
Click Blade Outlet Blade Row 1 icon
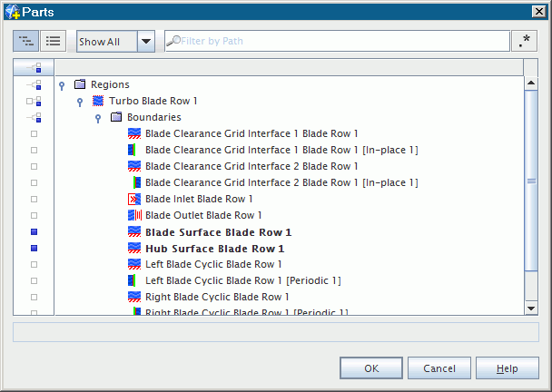pyautogui.click(x=134, y=215)
